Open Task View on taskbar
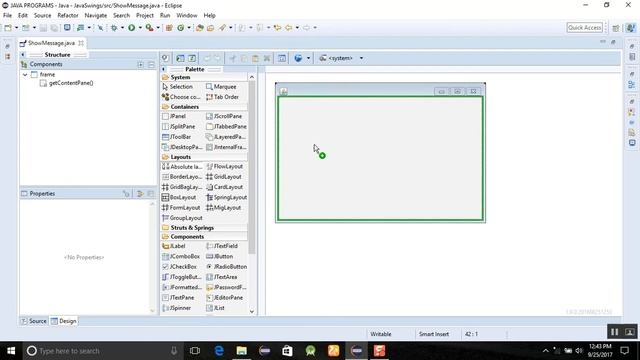Image resolution: width=640 pixels, height=360 pixels. coord(195,351)
